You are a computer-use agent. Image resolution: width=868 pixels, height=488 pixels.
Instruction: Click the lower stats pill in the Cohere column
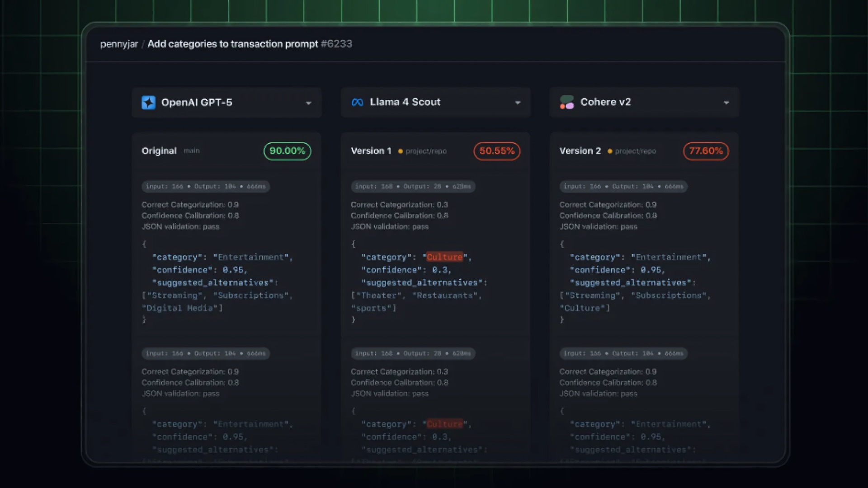[623, 354]
